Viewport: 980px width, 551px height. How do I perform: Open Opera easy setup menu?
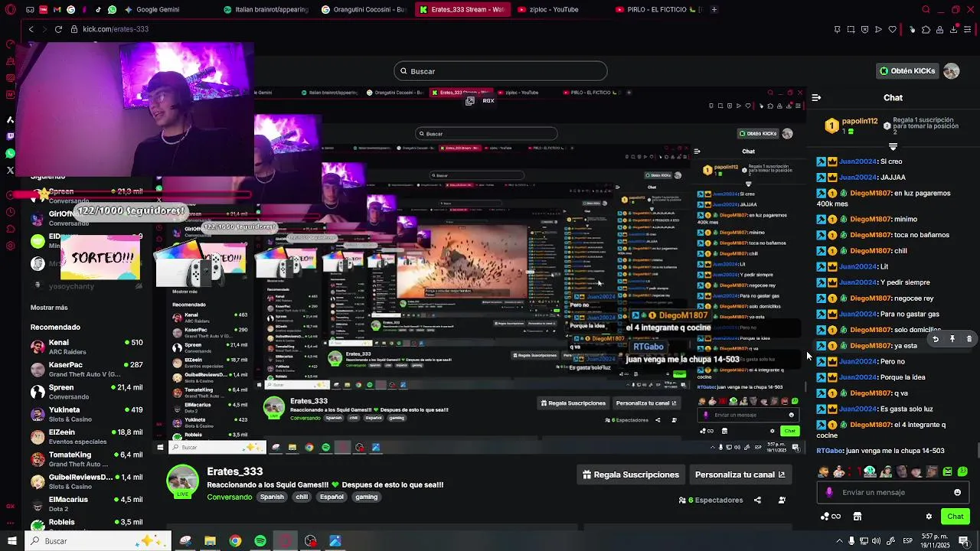(x=968, y=29)
